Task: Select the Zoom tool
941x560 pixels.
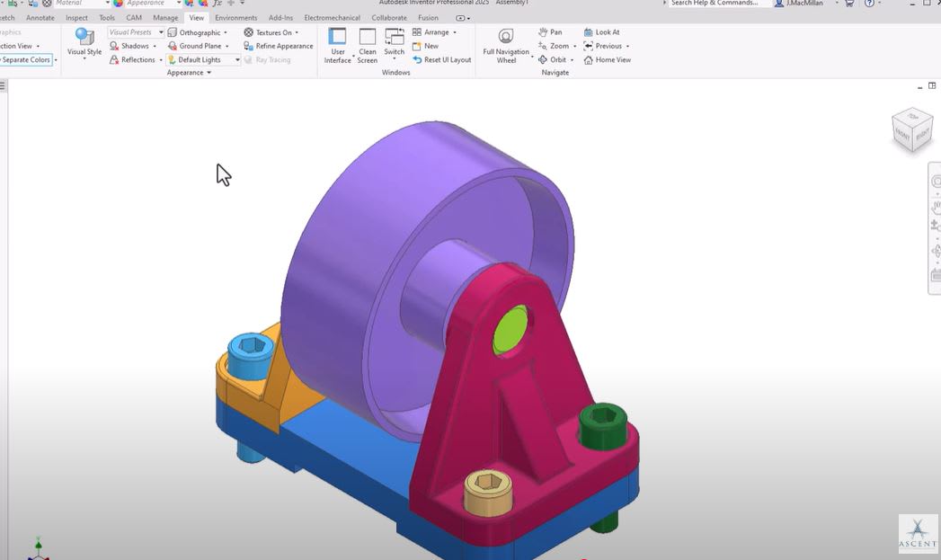Action: coord(554,46)
